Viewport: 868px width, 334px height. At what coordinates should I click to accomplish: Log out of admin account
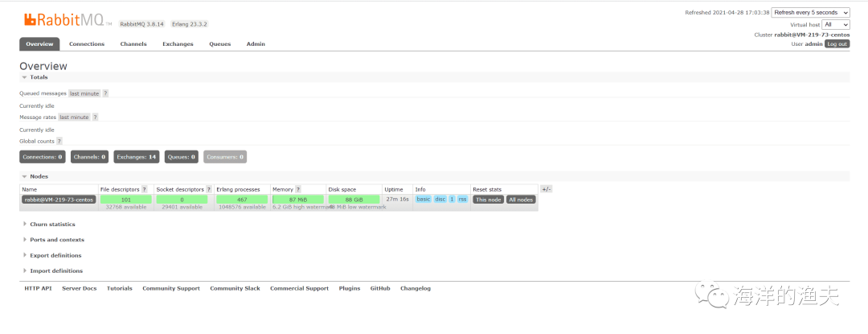837,43
